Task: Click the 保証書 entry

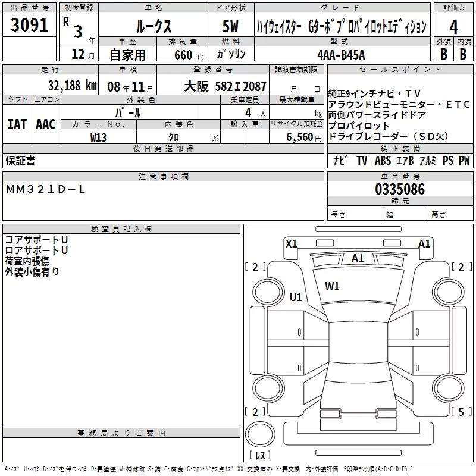Action: click(x=20, y=160)
